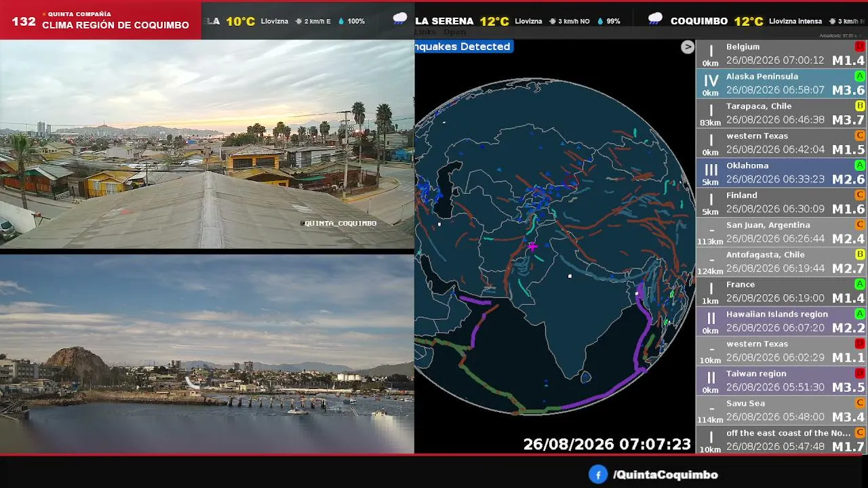
Task: Click the green A badge on Hawaiian Islands row
Action: click(x=860, y=314)
